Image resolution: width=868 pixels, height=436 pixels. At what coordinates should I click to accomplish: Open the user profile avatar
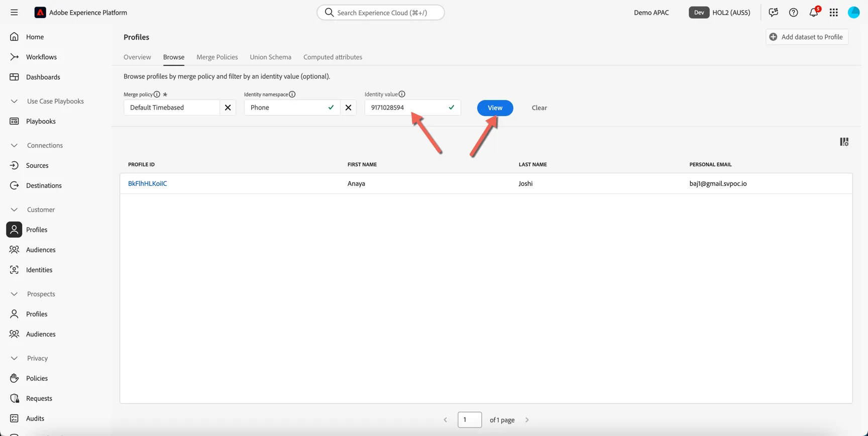tap(854, 13)
